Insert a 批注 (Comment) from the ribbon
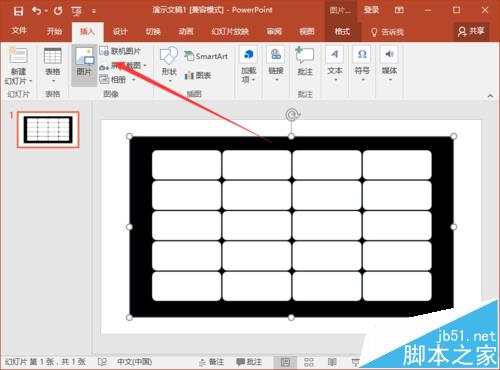Viewport: 500px width, 370px height. pyautogui.click(x=305, y=62)
